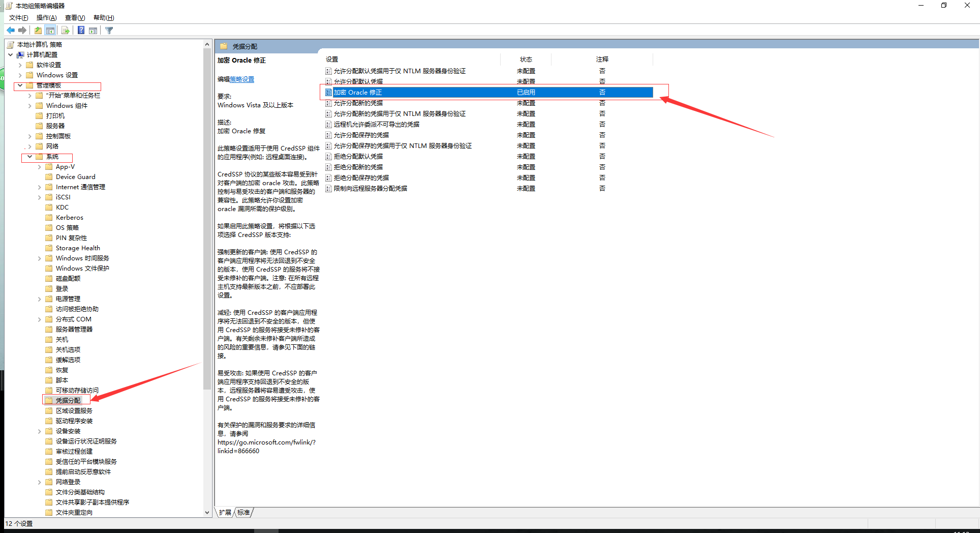Select the Windows 文件保护 tree item
The width and height of the screenshot is (980, 533).
[x=82, y=269]
